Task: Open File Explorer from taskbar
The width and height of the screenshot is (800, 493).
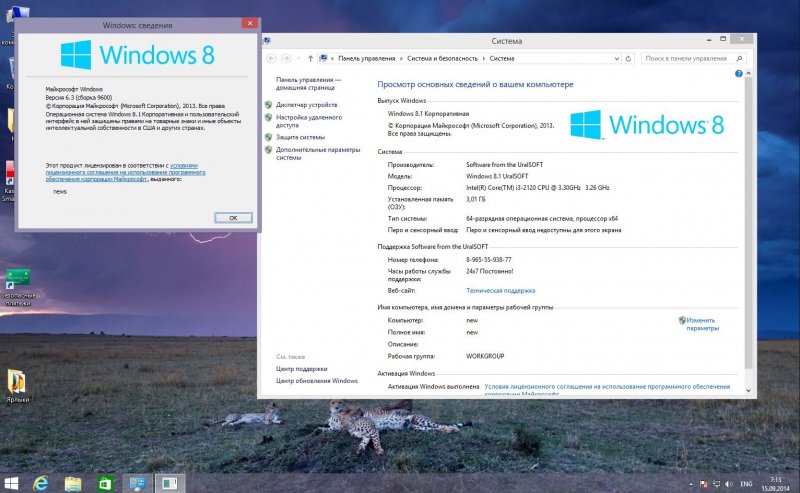Action: pos(73,483)
